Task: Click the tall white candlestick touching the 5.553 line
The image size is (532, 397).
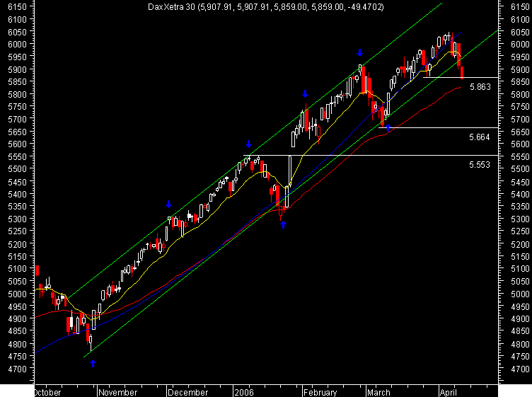Action: pos(290,171)
